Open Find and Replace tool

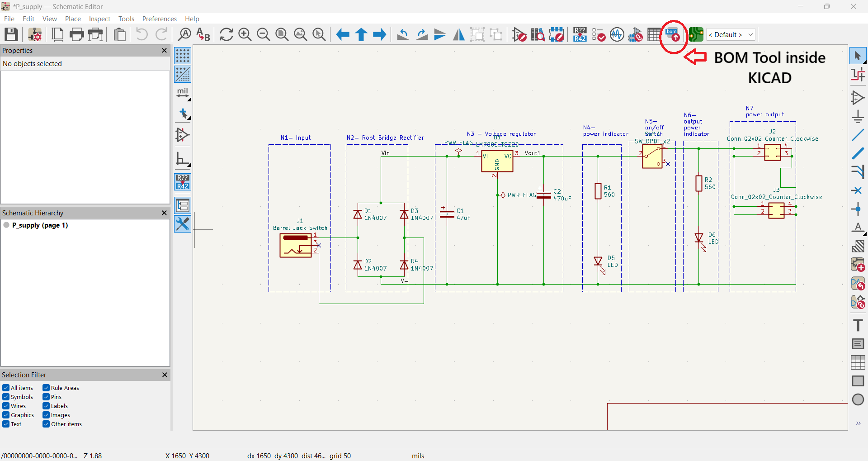coord(203,34)
